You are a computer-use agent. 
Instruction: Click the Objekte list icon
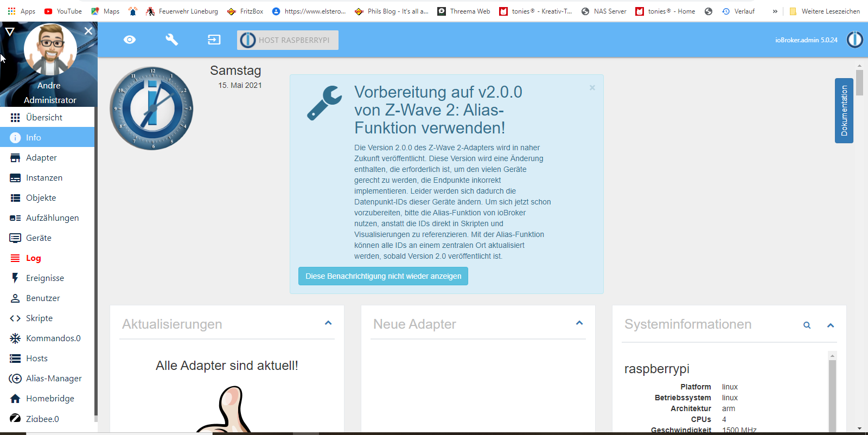(15, 198)
